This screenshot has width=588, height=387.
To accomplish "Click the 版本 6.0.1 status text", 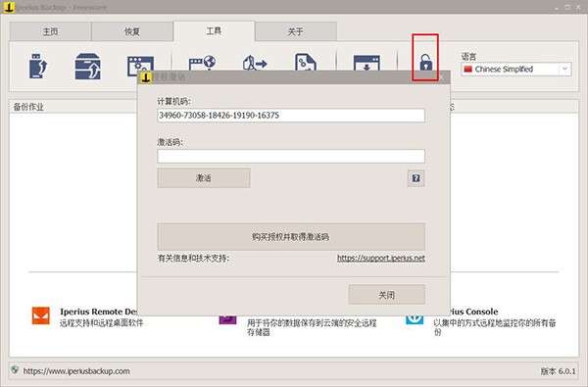I will (x=558, y=371).
